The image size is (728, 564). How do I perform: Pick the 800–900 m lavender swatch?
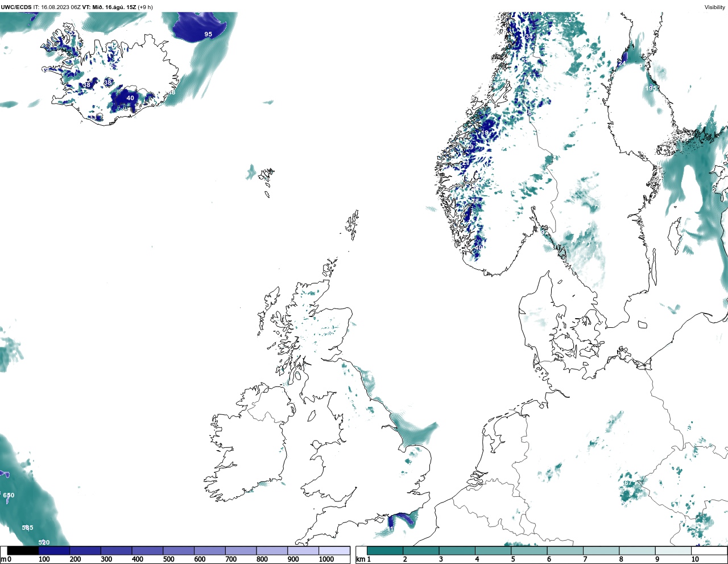tap(272, 551)
